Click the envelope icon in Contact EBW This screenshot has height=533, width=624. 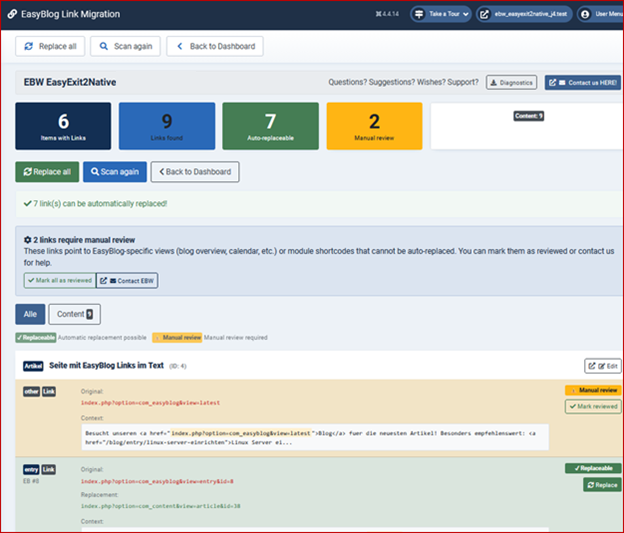[x=113, y=281]
